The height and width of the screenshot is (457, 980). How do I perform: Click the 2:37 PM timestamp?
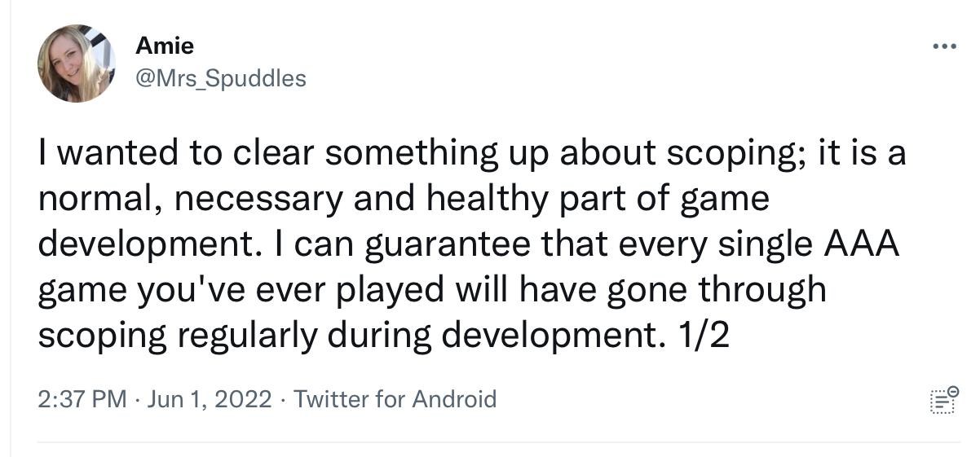click(82, 399)
